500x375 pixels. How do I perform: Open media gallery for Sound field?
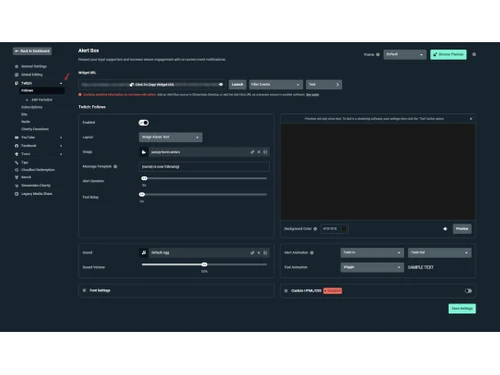click(265, 253)
